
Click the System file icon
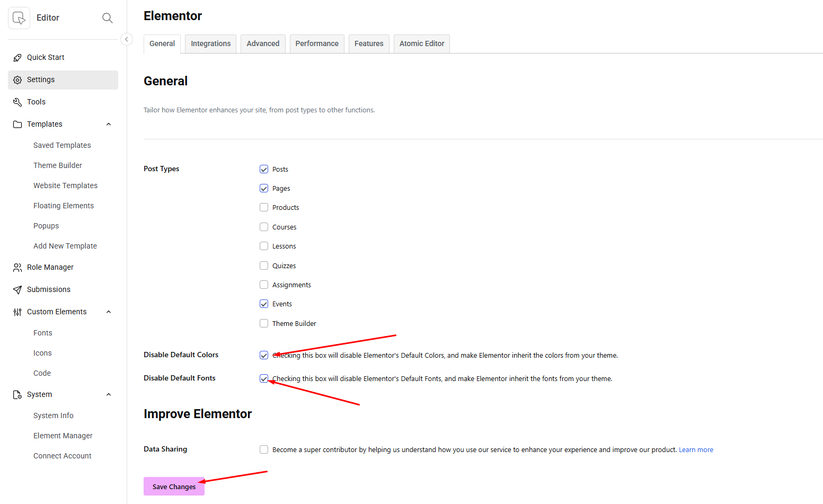point(17,394)
